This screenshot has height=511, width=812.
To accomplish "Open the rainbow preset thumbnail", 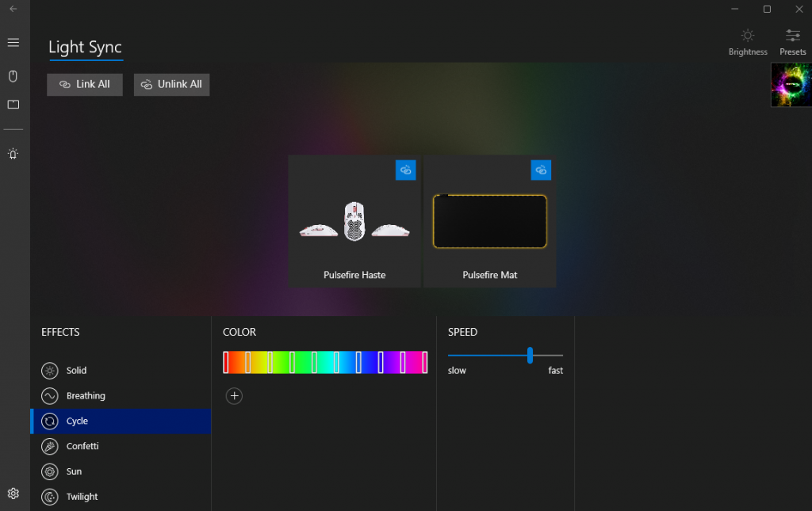I will tap(791, 86).
